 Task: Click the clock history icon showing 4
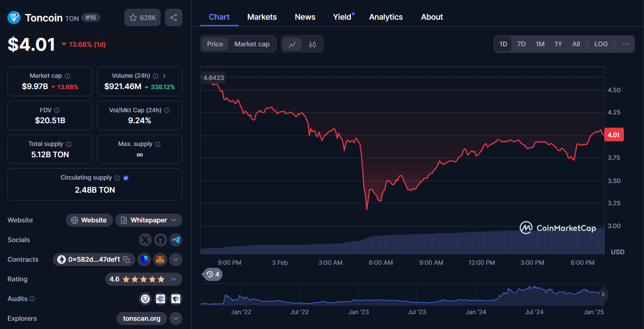click(212, 274)
